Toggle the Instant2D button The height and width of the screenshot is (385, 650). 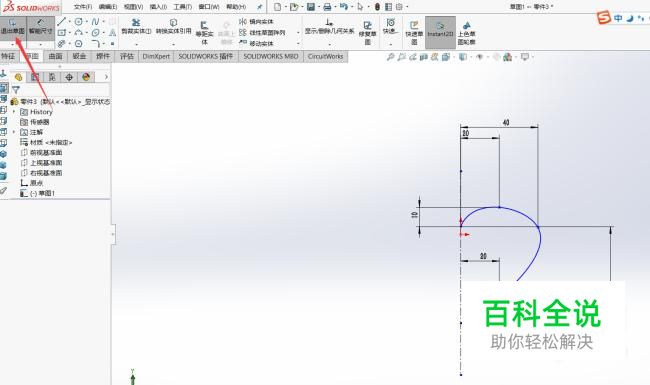(x=440, y=32)
